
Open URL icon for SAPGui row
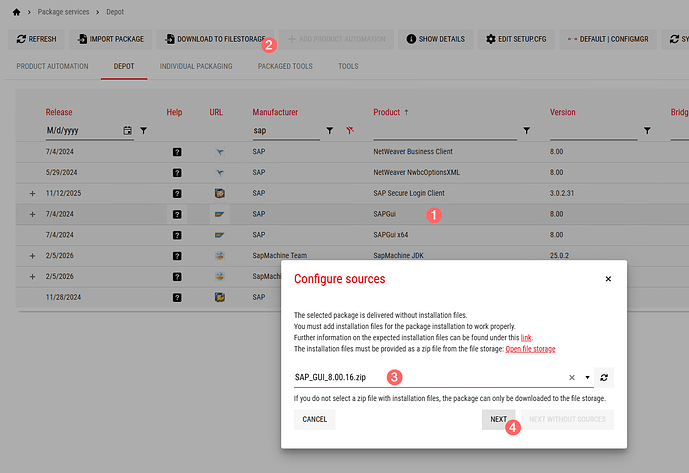(x=220, y=215)
